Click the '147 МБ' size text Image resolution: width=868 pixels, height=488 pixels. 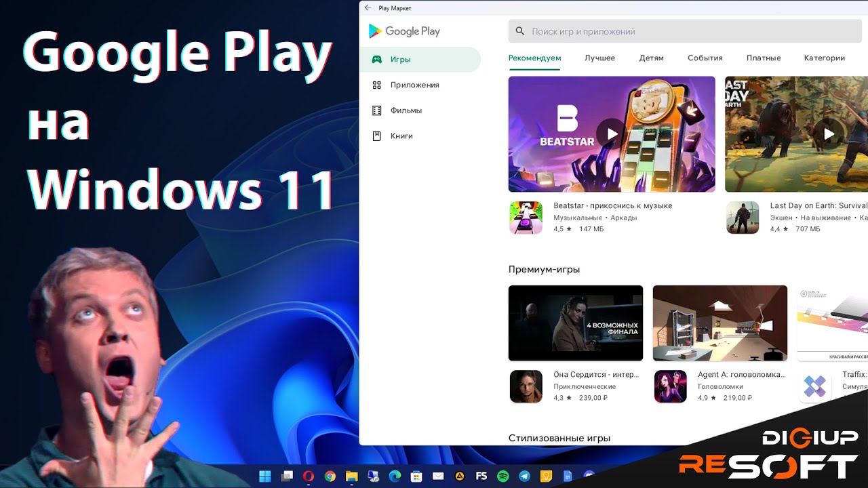pyautogui.click(x=591, y=229)
